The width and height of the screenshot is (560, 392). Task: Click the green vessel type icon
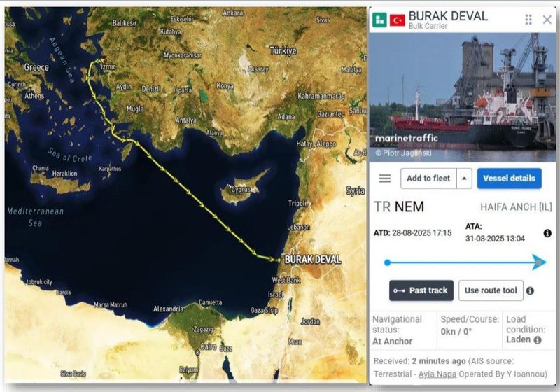pos(379,20)
